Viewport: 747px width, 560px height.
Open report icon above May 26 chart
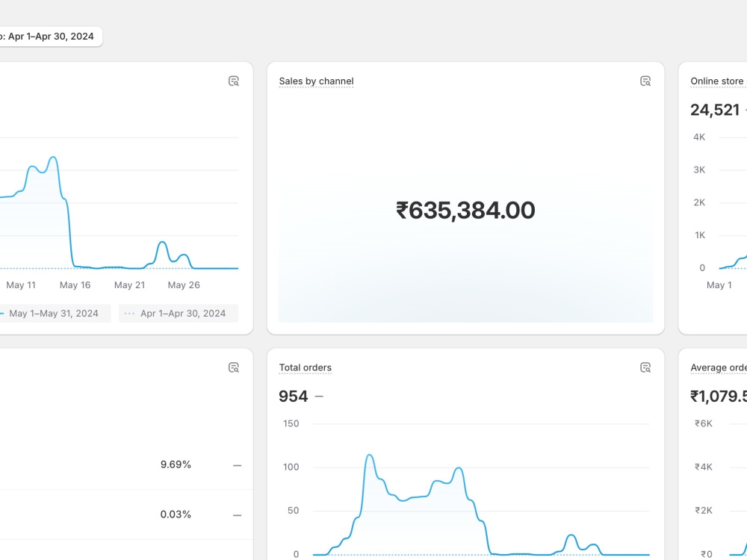tap(233, 81)
